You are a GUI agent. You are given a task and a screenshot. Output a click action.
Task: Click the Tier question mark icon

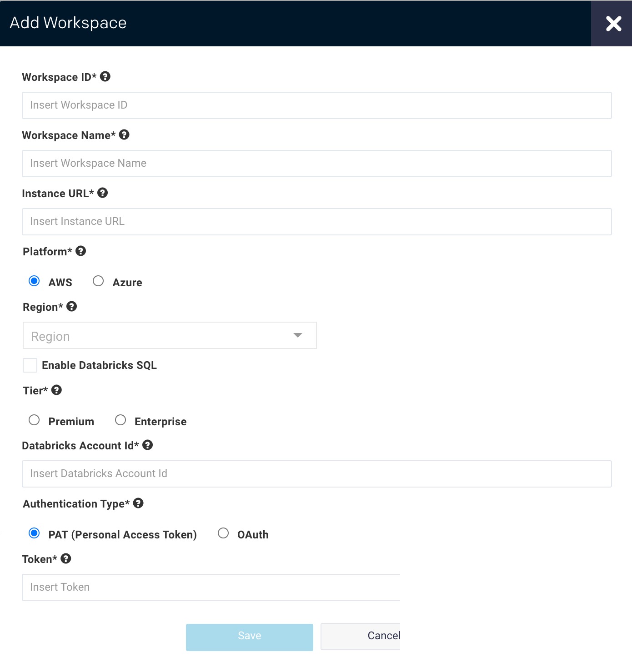(56, 390)
